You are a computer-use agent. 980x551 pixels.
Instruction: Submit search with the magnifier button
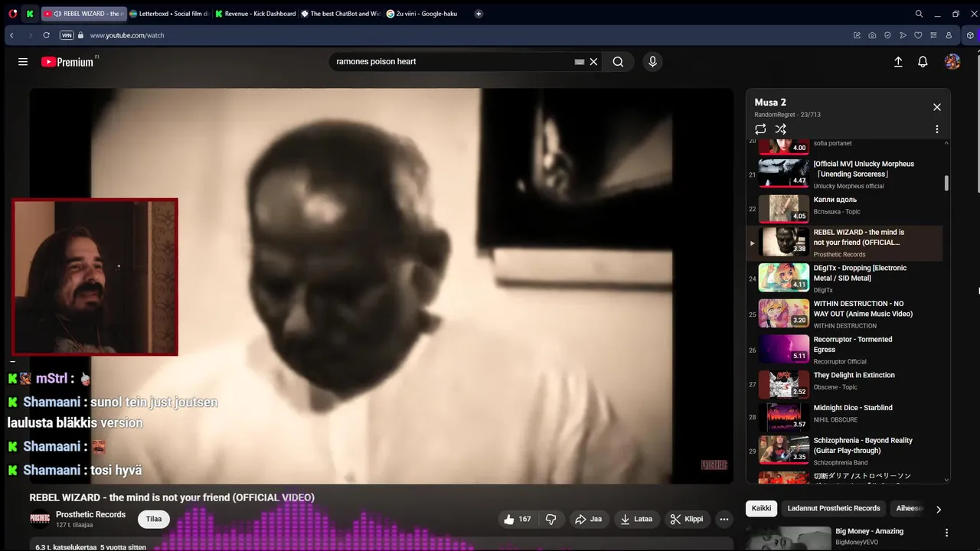[618, 62]
